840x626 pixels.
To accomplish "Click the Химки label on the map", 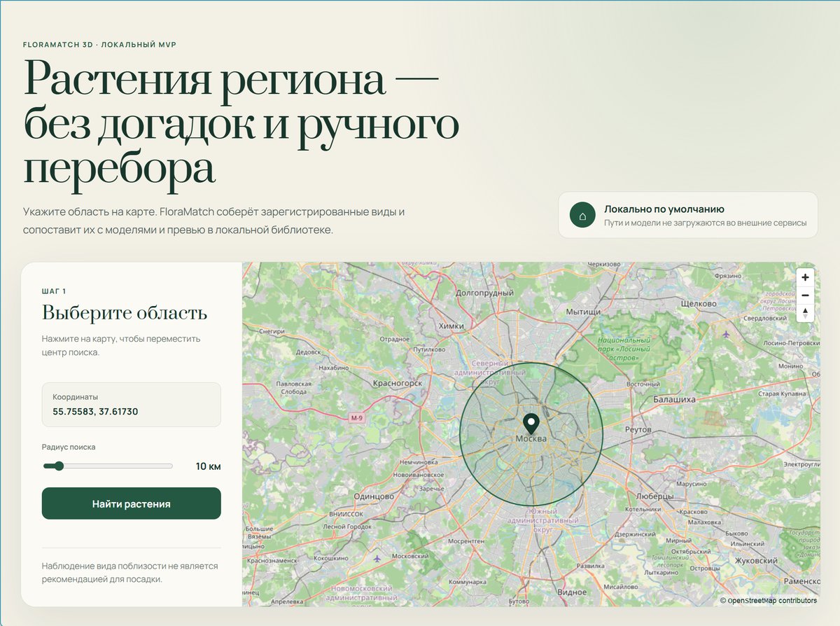I will click(451, 326).
